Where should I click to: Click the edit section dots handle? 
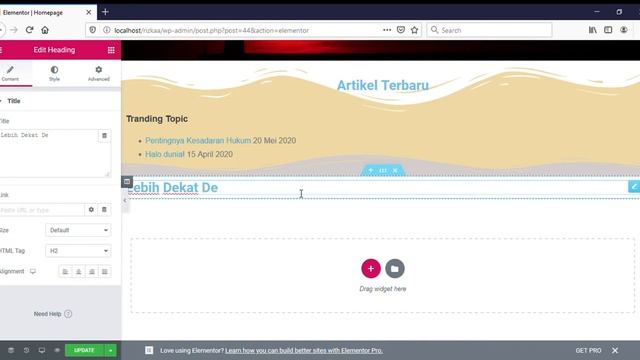point(383,170)
